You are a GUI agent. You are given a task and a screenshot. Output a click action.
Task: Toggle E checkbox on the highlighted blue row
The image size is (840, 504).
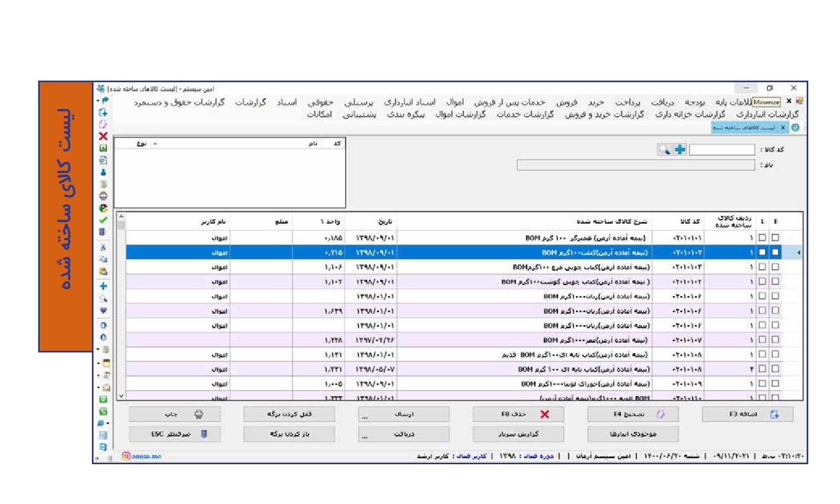click(775, 252)
